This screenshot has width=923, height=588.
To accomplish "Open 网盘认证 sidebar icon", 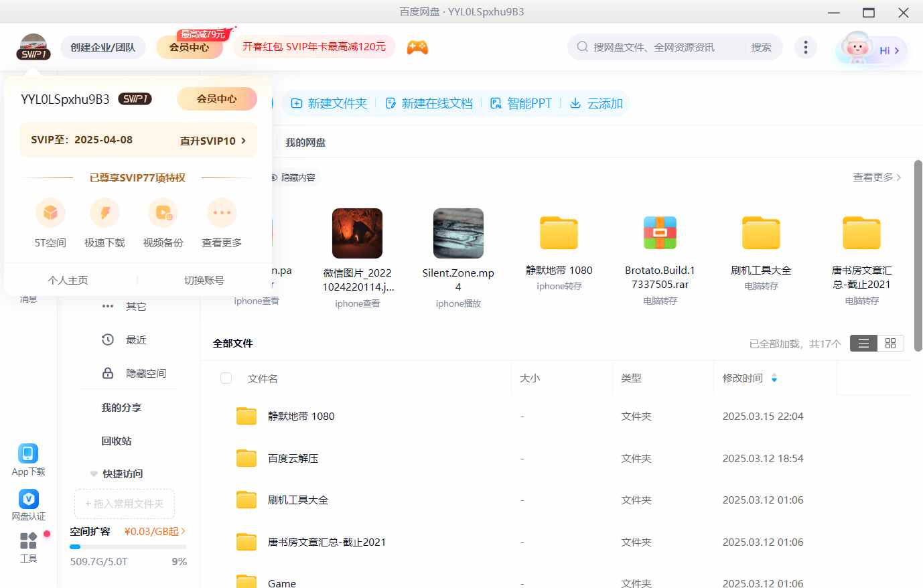I will [x=28, y=499].
